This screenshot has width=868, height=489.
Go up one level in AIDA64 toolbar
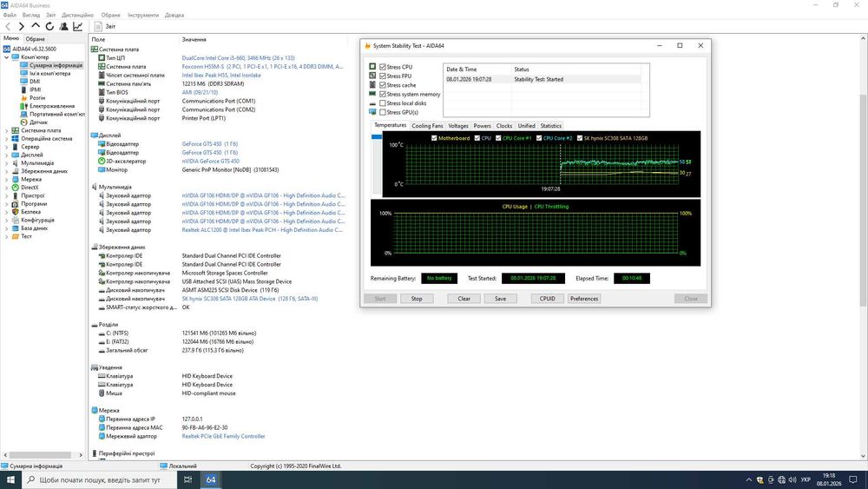point(36,25)
